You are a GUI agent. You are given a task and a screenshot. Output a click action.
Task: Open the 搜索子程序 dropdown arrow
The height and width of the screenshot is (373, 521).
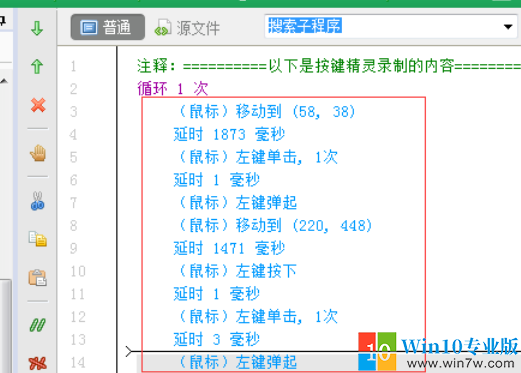[x=508, y=27]
